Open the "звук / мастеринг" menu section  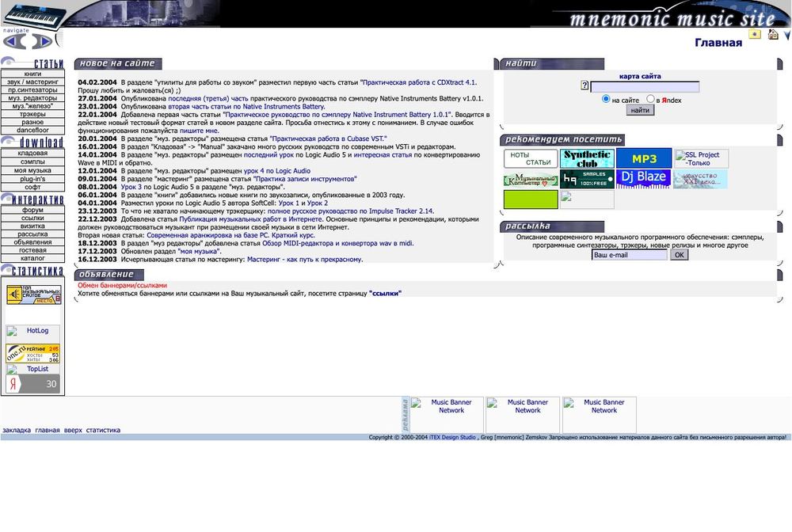pyautogui.click(x=32, y=82)
